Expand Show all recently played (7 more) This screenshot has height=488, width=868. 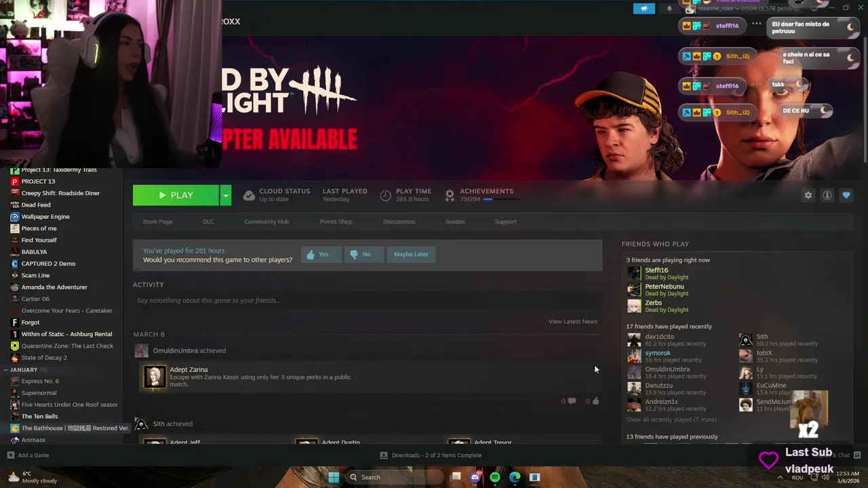point(671,420)
